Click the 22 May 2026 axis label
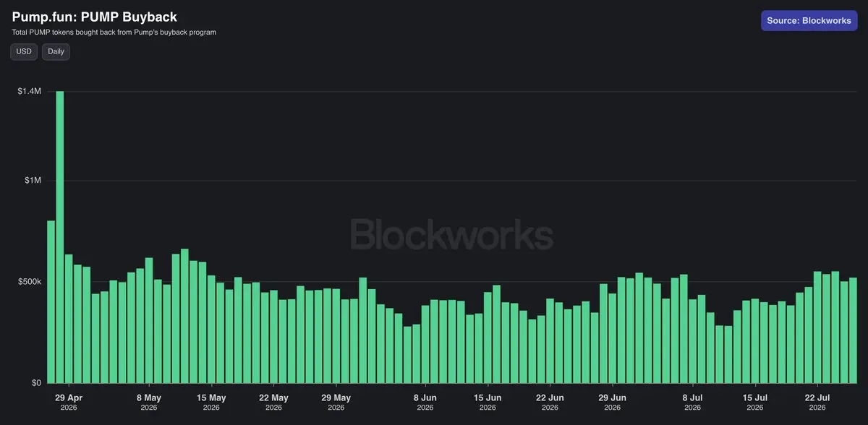Screen dimensions: 868x425 tap(273, 402)
